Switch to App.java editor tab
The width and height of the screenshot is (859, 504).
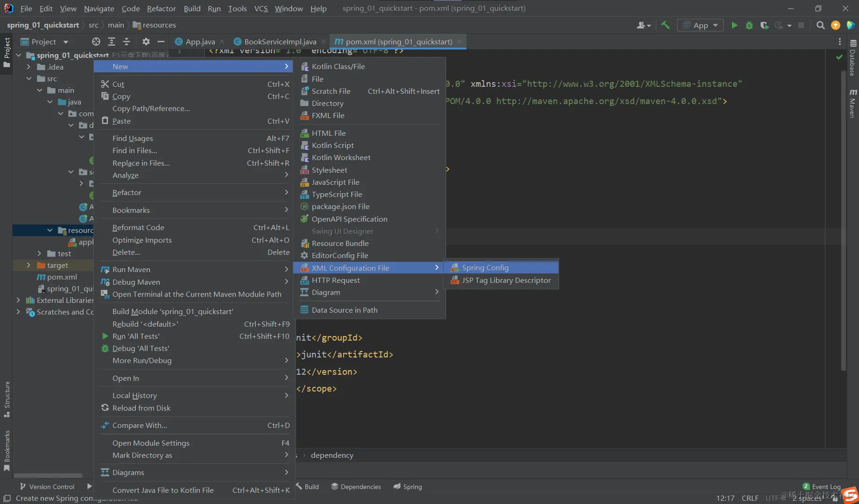point(200,42)
